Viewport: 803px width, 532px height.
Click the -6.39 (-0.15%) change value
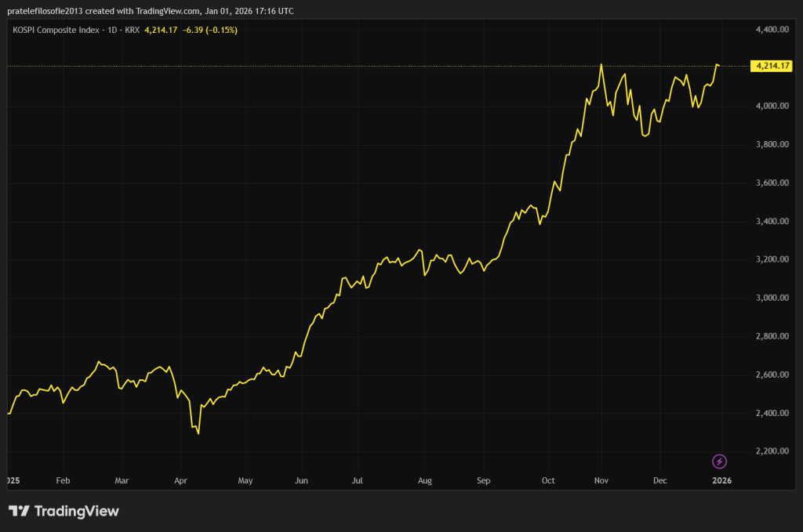[209, 30]
